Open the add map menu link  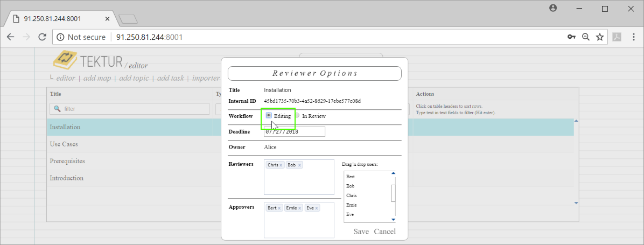coord(97,78)
